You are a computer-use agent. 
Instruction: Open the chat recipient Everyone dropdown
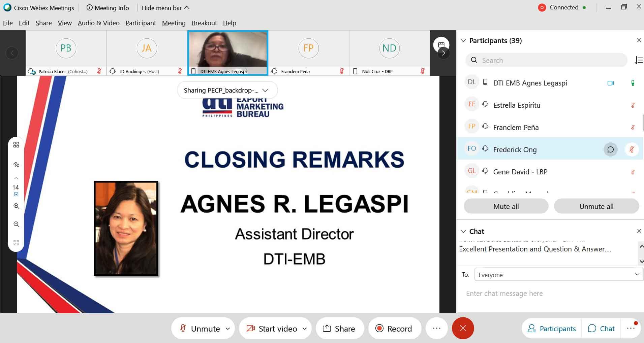click(x=559, y=275)
